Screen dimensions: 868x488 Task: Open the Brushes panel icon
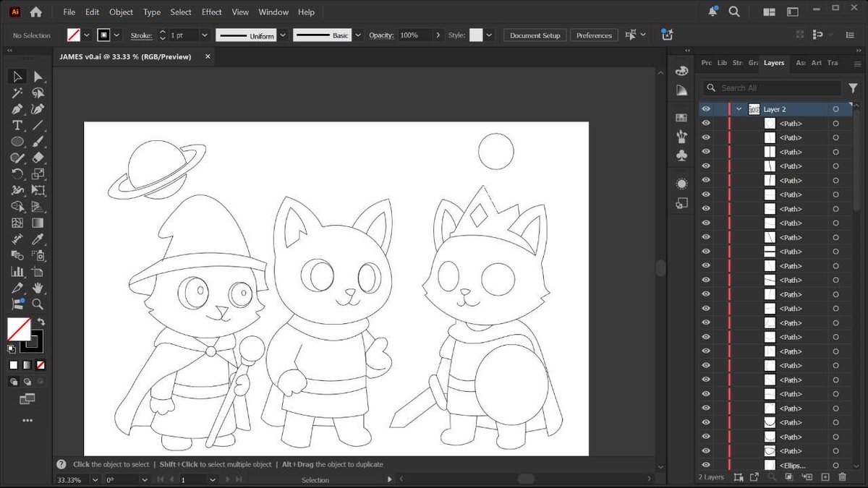[681, 137]
